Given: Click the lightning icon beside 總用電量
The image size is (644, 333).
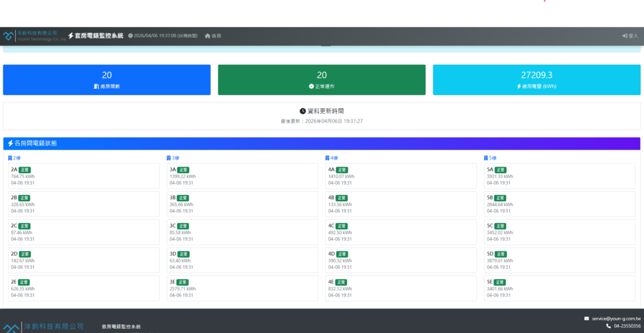Looking at the screenshot, I should click(519, 87).
